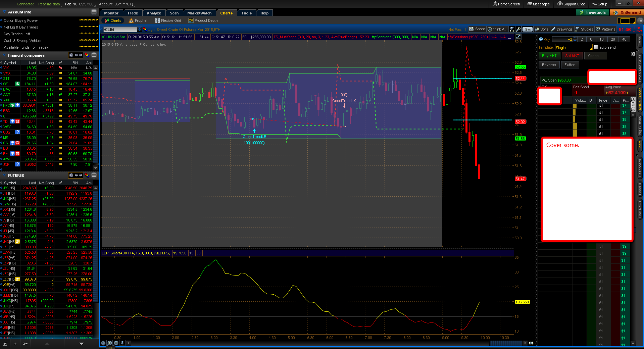Image resolution: width=644 pixels, height=349 pixels.
Task: Open the /CLH5 symbol dropdown arrow
Action: pyautogui.click(x=140, y=30)
